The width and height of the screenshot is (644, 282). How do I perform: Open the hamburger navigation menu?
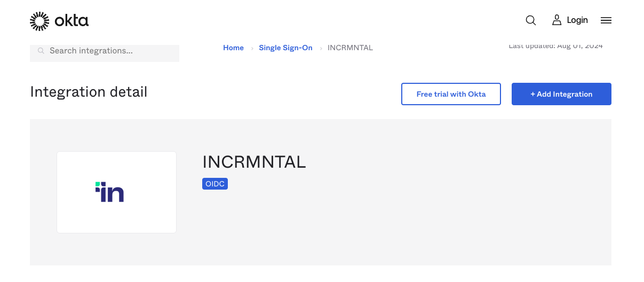pyautogui.click(x=606, y=20)
